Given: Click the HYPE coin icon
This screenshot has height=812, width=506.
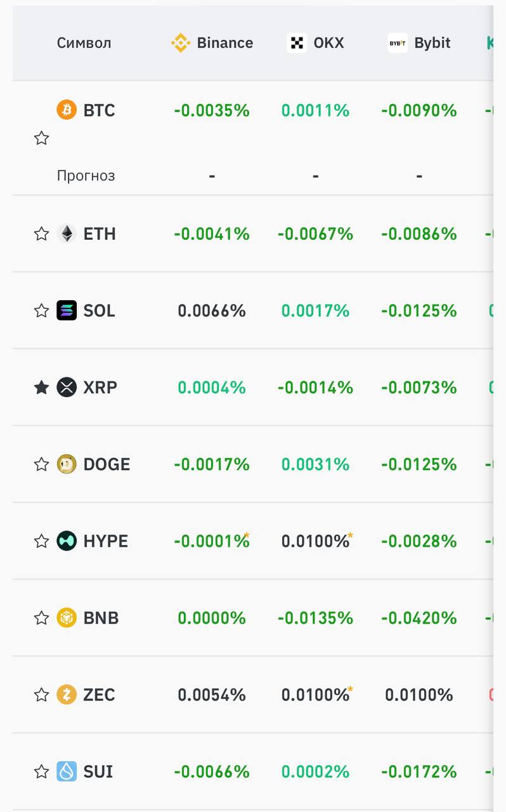Looking at the screenshot, I should pos(67,540).
